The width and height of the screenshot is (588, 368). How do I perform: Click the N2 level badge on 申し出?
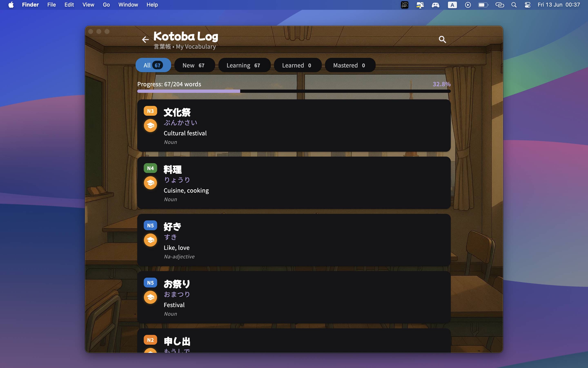(150, 340)
